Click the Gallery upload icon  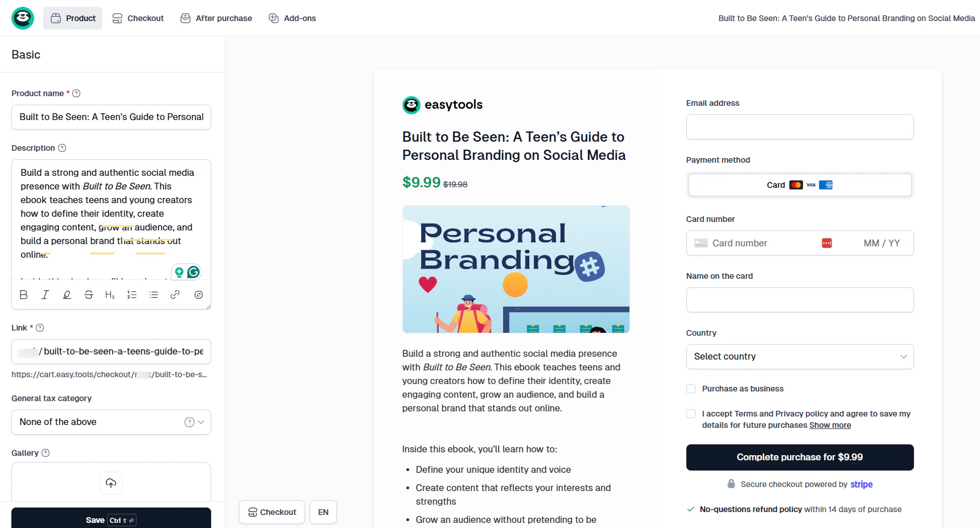tap(111, 483)
